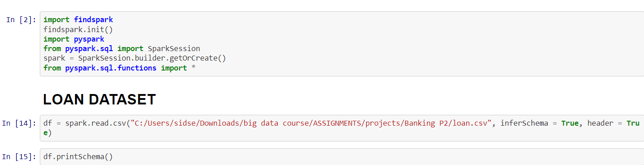The width and height of the screenshot is (644, 165).
Task: Click the 'import pyspark' line
Action: [x=74, y=39]
